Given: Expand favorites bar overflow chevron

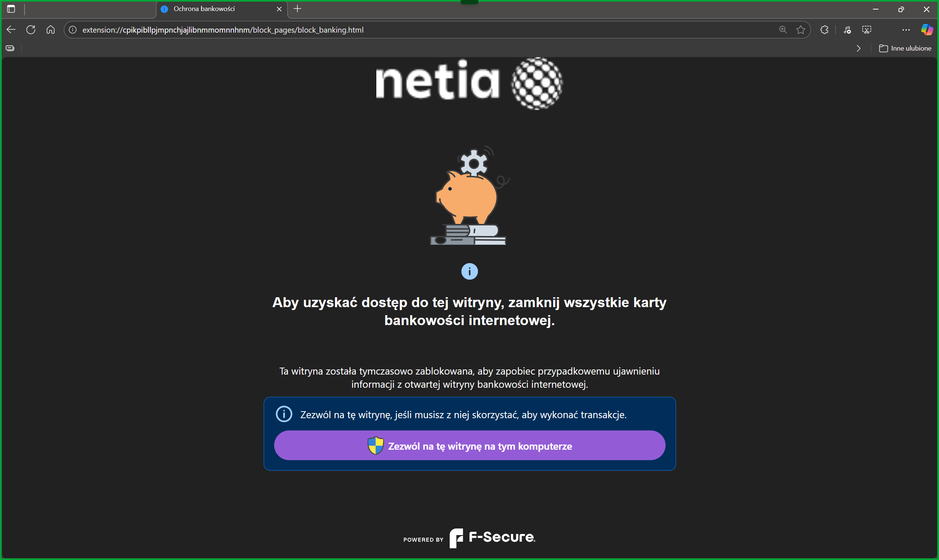Looking at the screenshot, I should pos(859,48).
